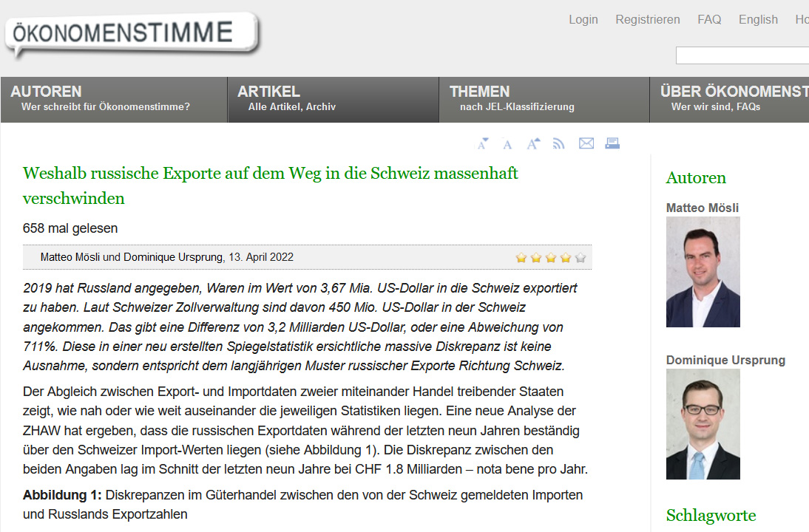Viewport: 809px width, 532px height.
Task: Focus the search input field
Action: 742,55
